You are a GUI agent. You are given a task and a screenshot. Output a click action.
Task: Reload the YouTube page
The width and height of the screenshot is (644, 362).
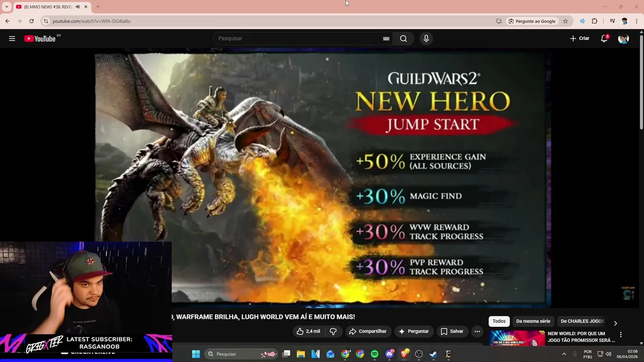31,21
